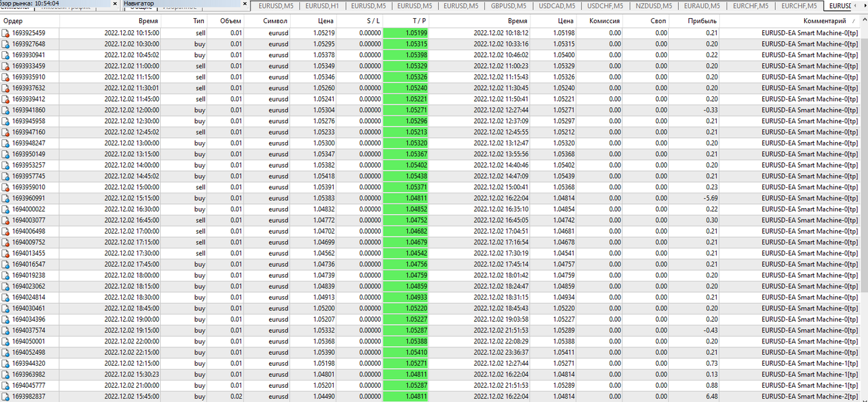Click the close price 1.04742
This screenshot has height=402, width=868.
tap(564, 220)
